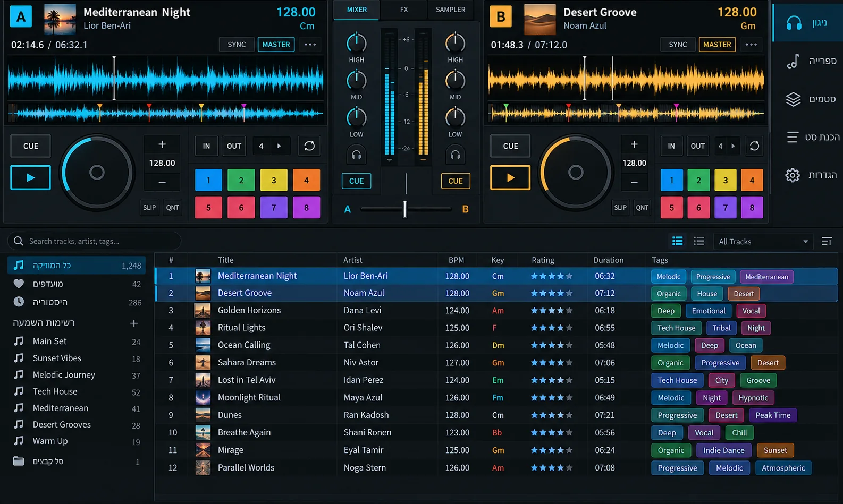Switch to the FX tab
The width and height of the screenshot is (843, 504).
(x=404, y=10)
